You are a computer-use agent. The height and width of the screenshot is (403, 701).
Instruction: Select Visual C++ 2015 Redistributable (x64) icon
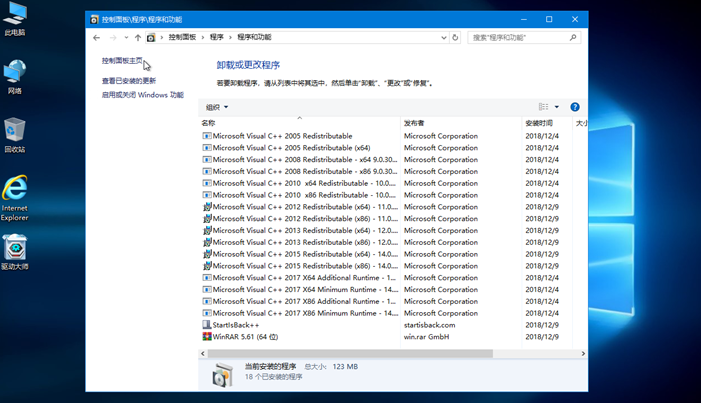pyautogui.click(x=207, y=254)
